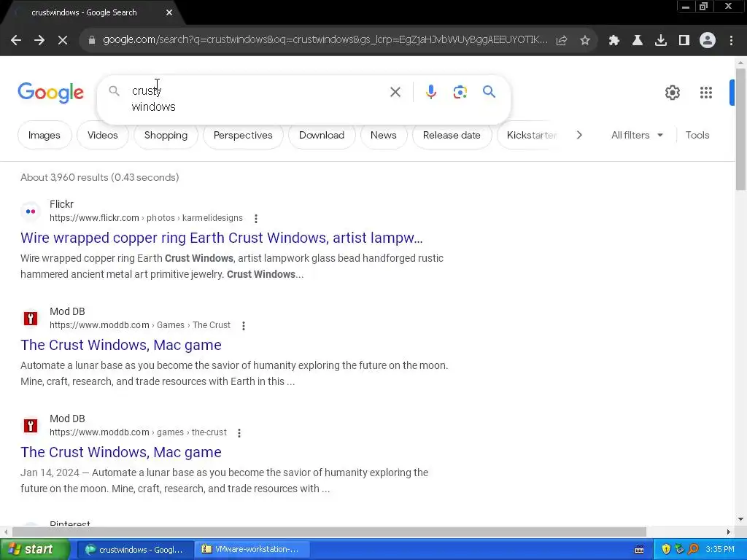This screenshot has width=747, height=560.
Task: Open Windows security shield tray icon
Action: 666,550
